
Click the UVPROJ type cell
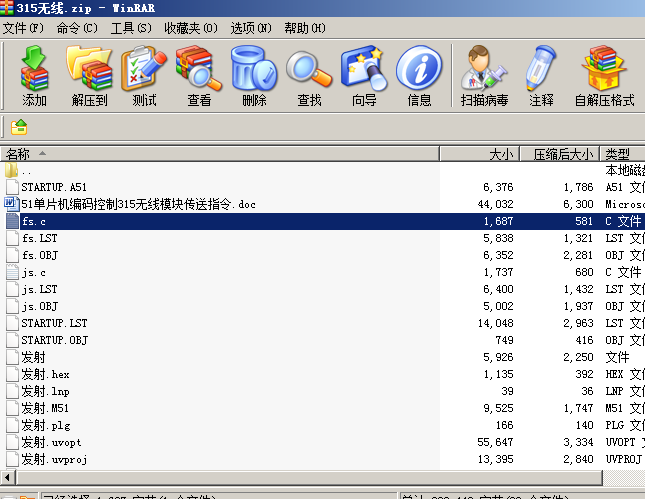point(624,459)
